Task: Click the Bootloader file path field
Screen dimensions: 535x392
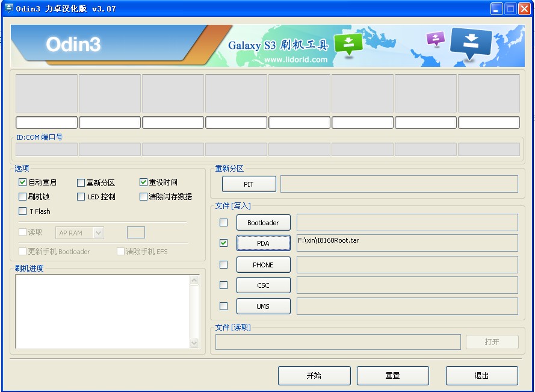Action: 407,223
